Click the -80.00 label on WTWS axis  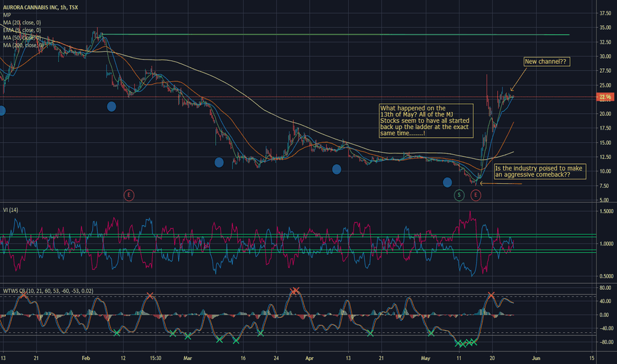point(605,342)
